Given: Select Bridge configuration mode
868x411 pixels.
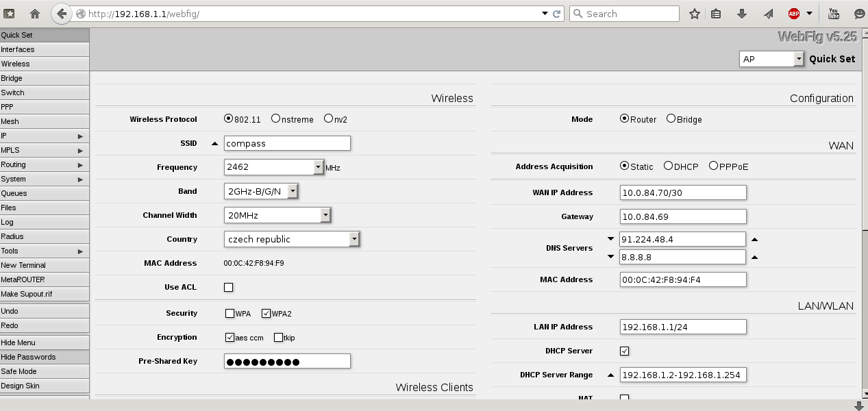Looking at the screenshot, I should (671, 119).
